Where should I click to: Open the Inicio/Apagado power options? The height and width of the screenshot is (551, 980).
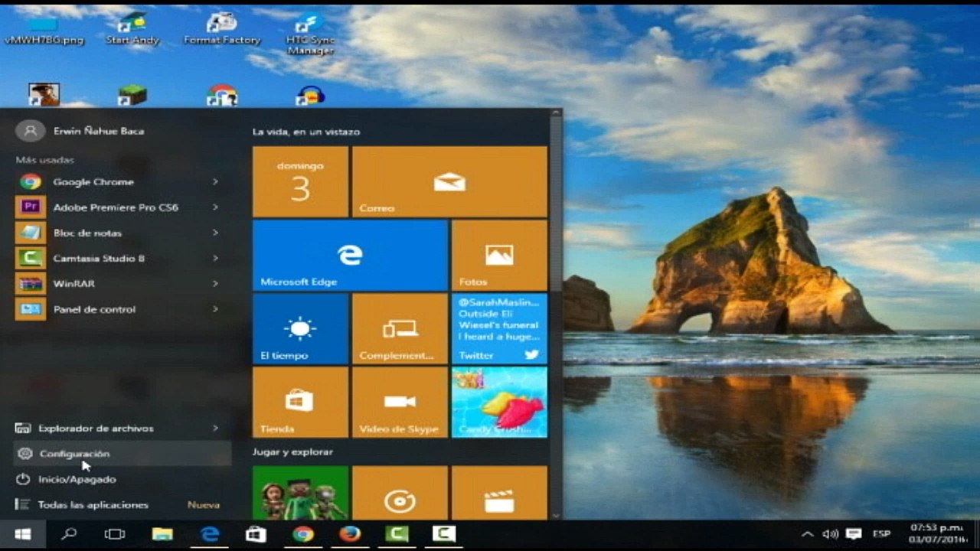122,479
